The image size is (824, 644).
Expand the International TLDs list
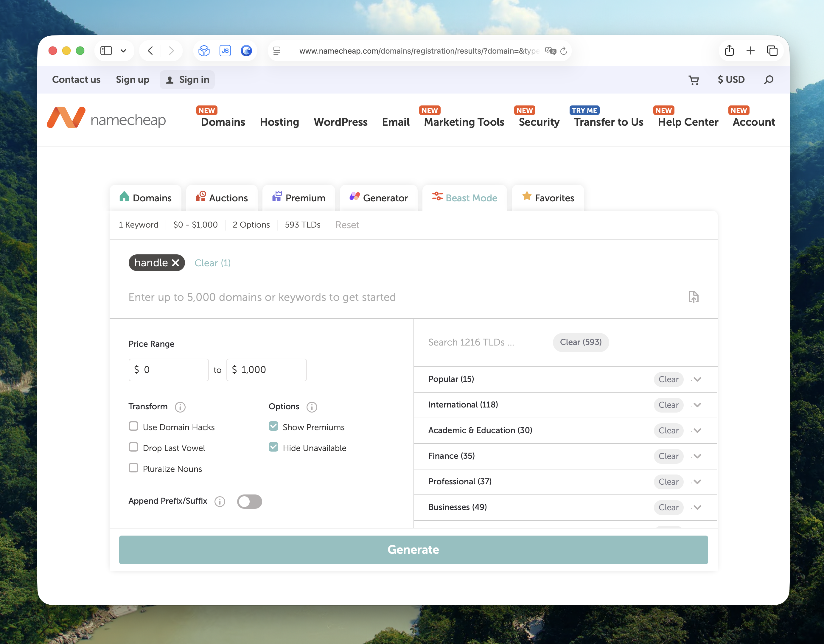click(x=697, y=405)
